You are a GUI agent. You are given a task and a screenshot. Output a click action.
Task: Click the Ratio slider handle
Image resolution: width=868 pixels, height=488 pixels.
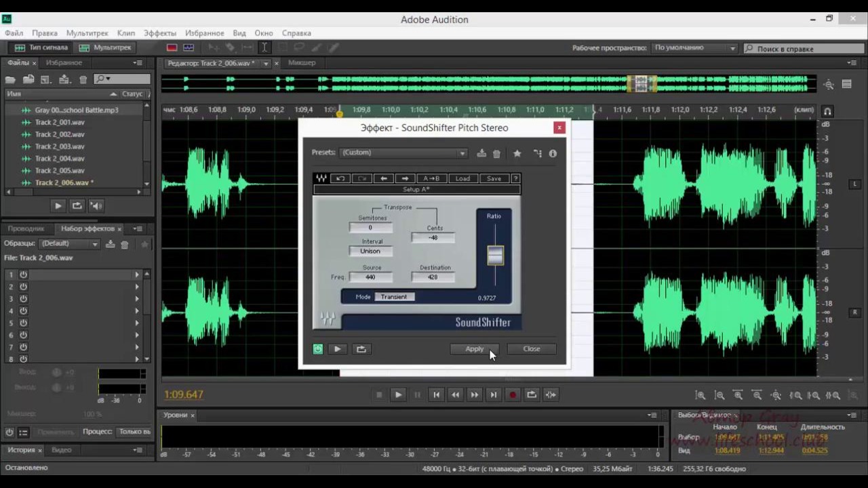(x=496, y=256)
